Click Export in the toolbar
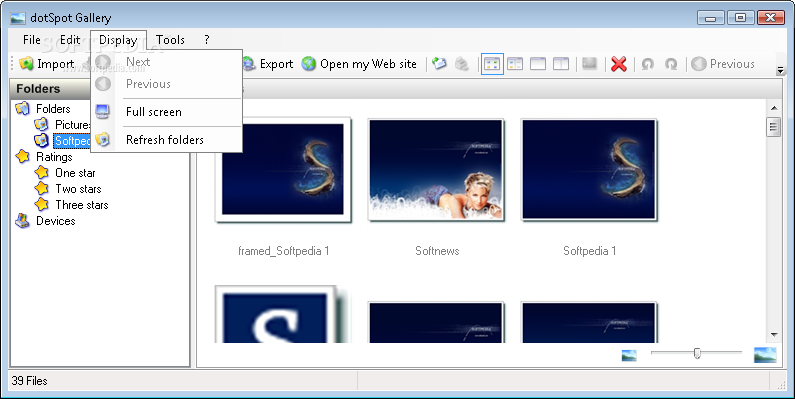The image size is (795, 399). click(268, 64)
